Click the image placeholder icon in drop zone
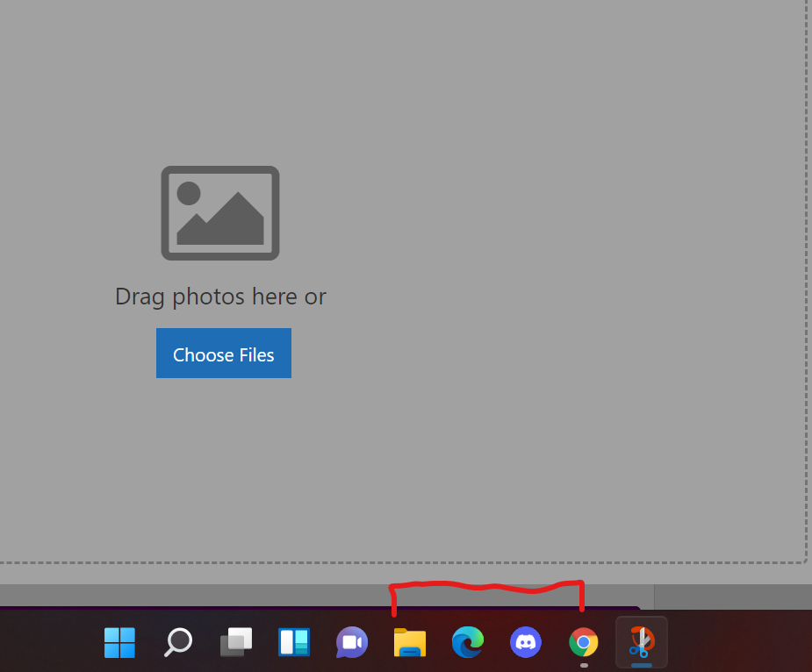 220,213
